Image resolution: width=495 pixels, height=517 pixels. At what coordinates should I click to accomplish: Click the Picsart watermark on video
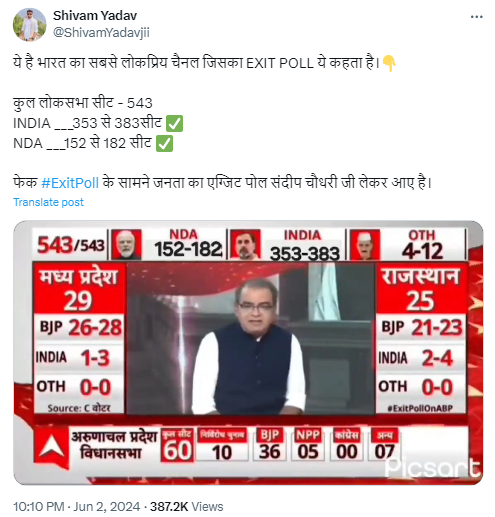click(432, 467)
